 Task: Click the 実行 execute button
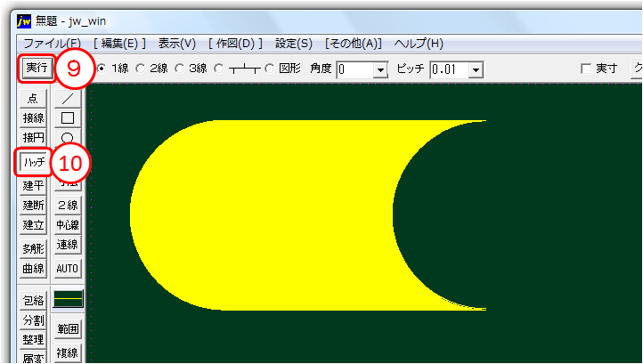(37, 68)
